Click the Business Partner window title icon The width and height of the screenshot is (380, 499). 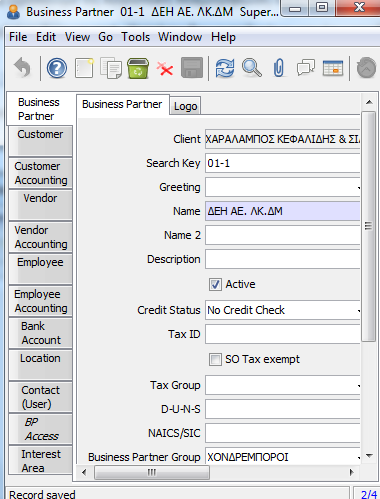point(13,12)
